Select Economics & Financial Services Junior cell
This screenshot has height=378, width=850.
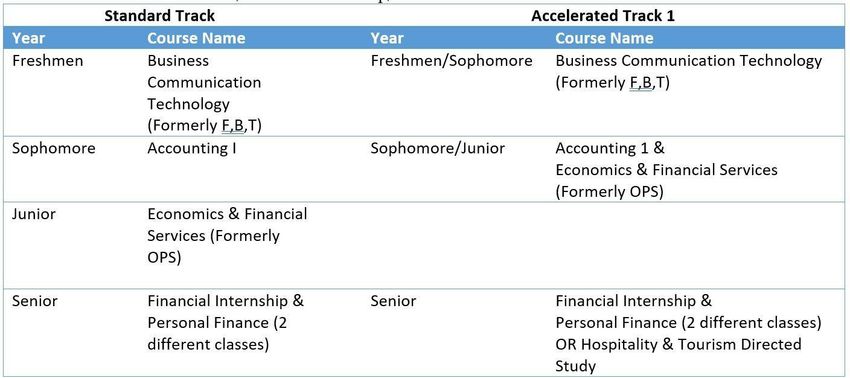click(x=227, y=235)
